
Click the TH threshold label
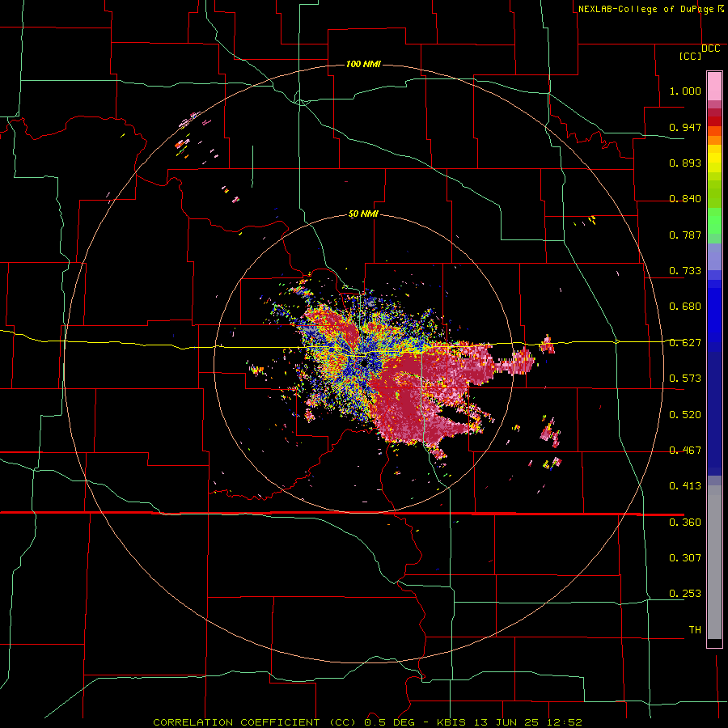(695, 630)
